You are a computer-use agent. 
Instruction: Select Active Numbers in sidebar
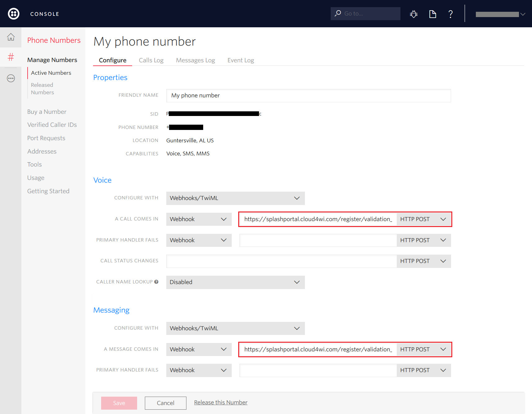tap(51, 73)
